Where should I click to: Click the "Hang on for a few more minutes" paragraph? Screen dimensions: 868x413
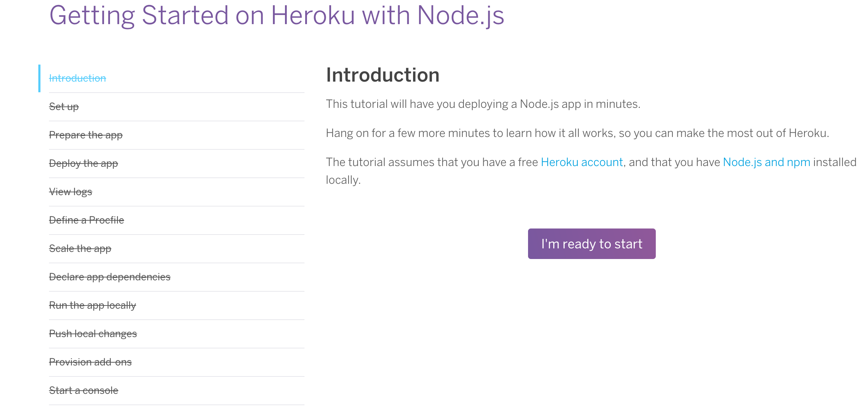pos(577,133)
